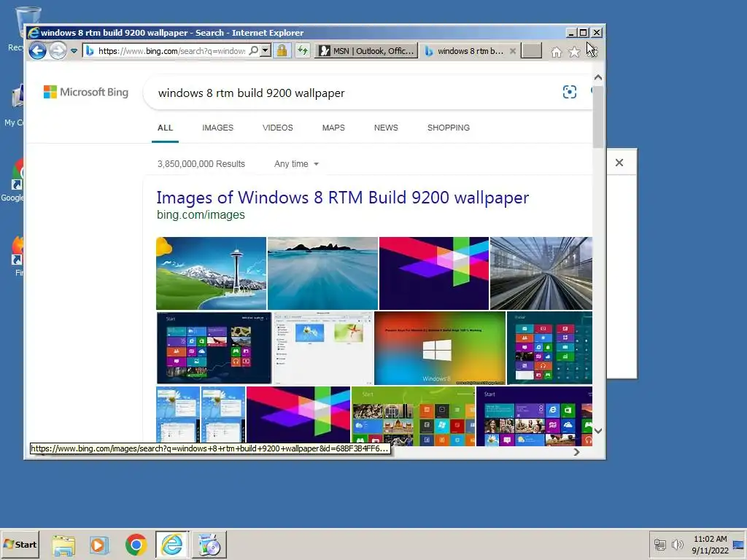Screen dimensions: 747x560
Task: Switch to the IMAGES tab
Action: point(217,128)
